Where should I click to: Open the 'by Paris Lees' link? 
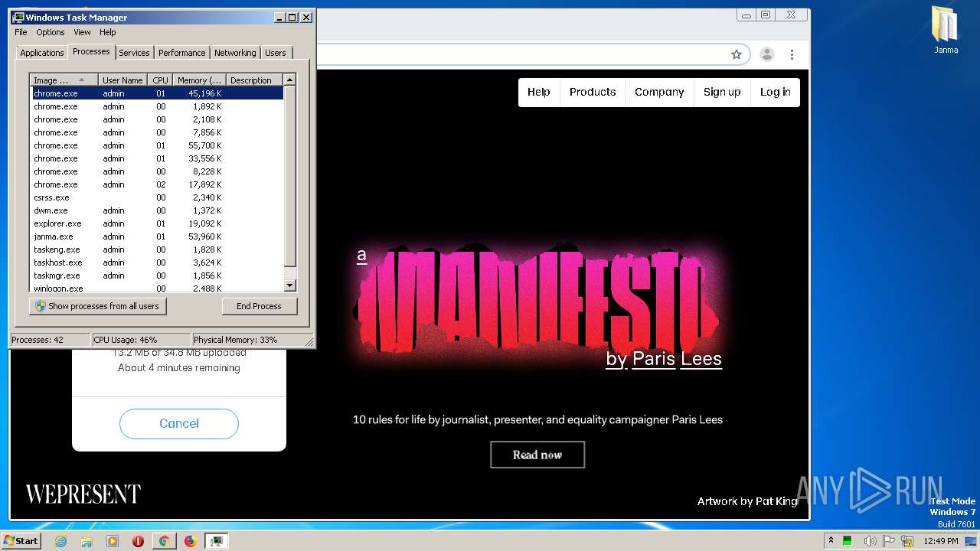click(x=664, y=358)
